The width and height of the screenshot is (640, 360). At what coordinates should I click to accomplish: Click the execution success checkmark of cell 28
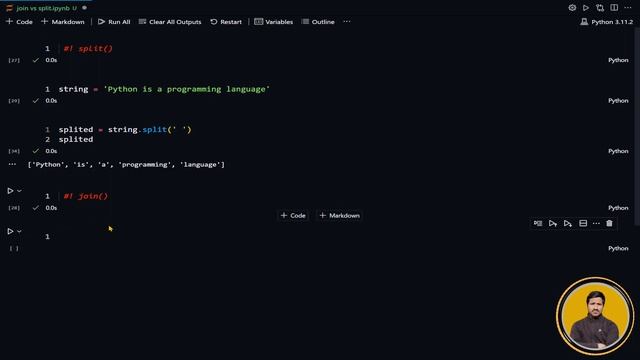pyautogui.click(x=36, y=208)
